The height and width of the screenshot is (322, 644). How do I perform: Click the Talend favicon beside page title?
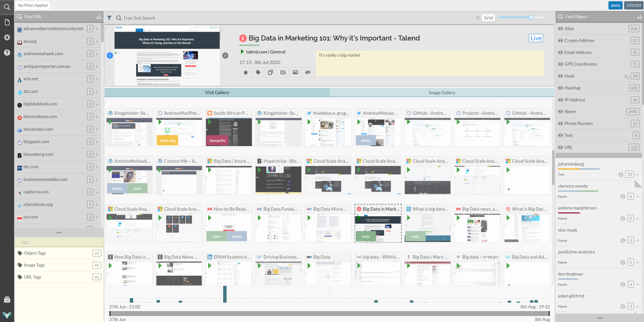[x=243, y=38]
